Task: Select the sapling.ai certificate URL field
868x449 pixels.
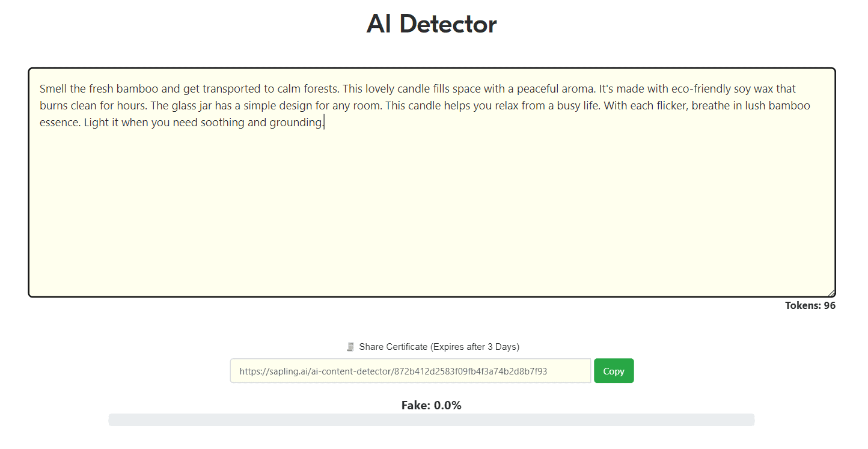Action: tap(411, 371)
